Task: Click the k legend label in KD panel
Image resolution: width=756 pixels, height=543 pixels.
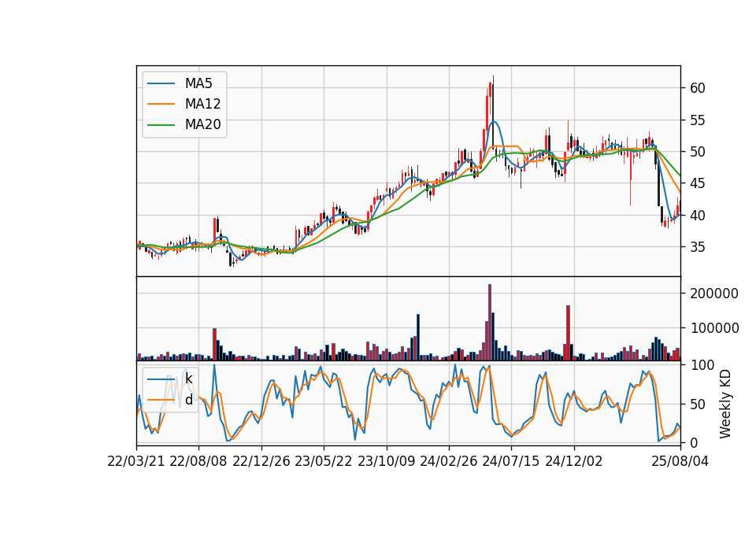Action: point(188,379)
